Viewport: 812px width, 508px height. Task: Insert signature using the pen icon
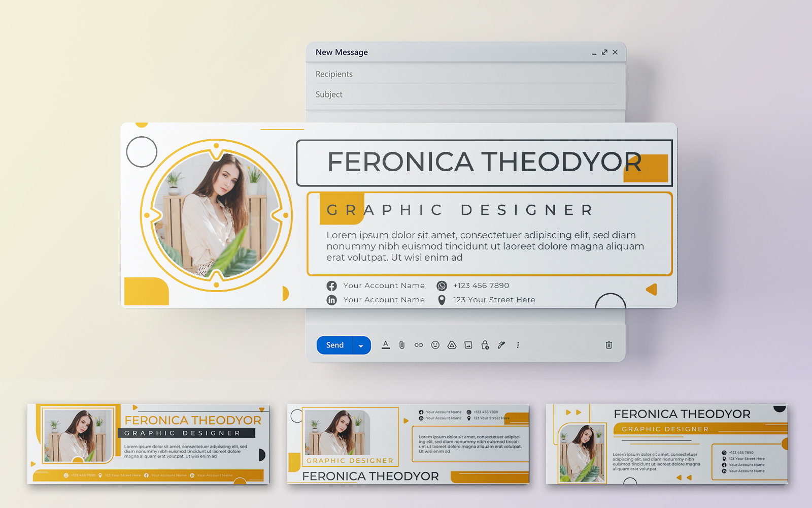pos(501,345)
